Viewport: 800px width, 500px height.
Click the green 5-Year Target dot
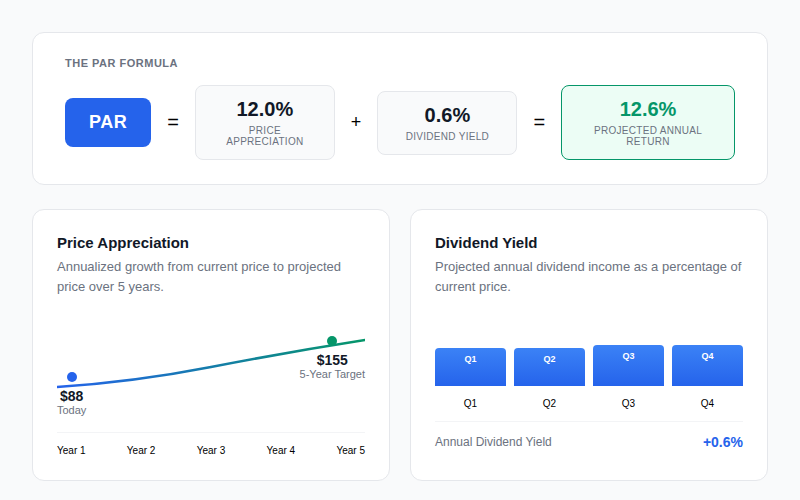pyautogui.click(x=332, y=341)
